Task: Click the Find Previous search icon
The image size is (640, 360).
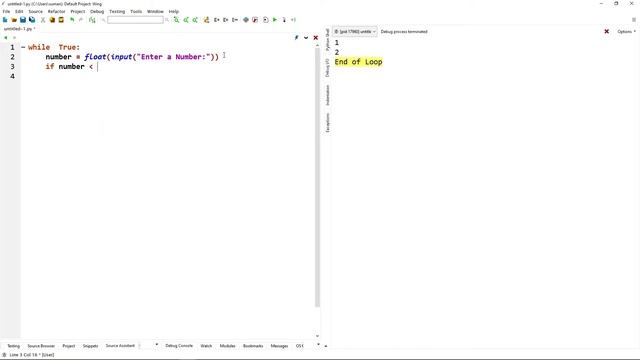Action: click(186, 20)
